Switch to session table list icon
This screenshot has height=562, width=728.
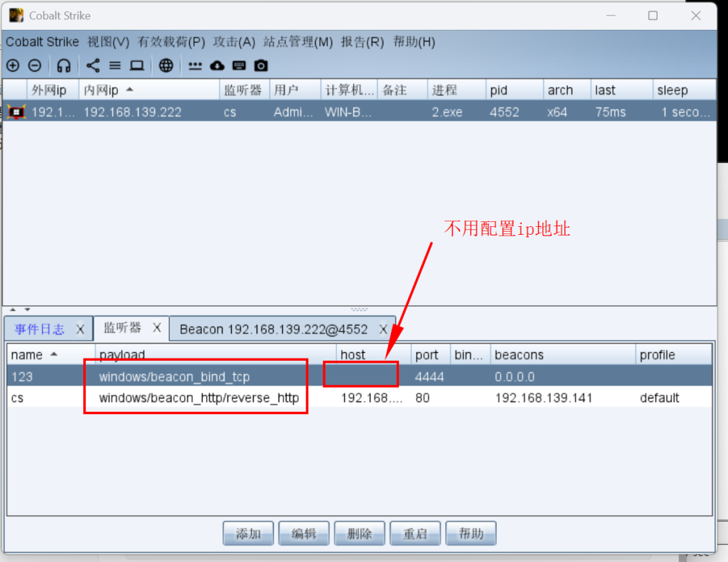coord(114,65)
